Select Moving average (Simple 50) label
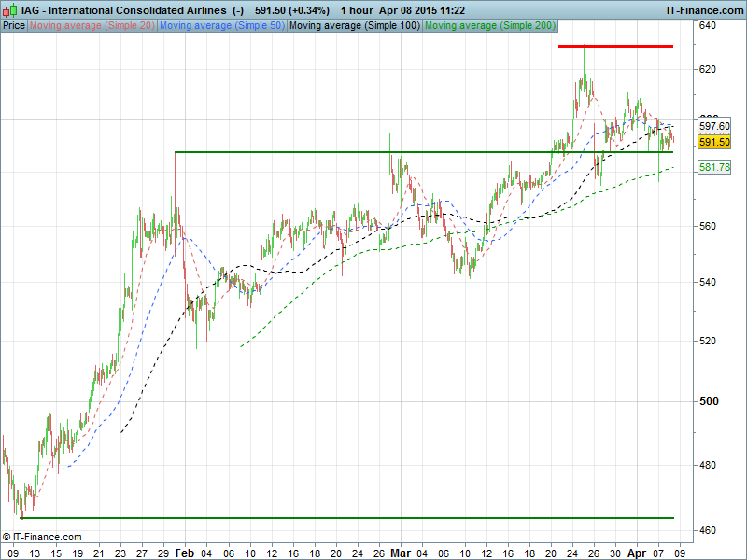747x560 pixels. tap(221, 25)
